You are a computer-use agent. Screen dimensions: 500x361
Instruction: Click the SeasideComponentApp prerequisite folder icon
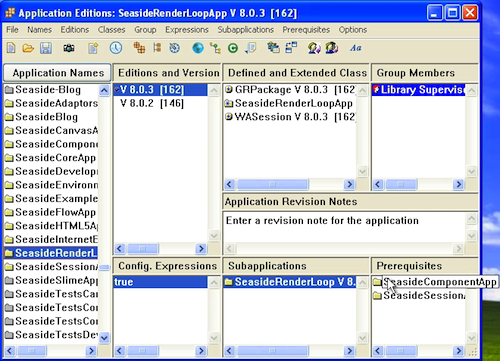[377, 282]
